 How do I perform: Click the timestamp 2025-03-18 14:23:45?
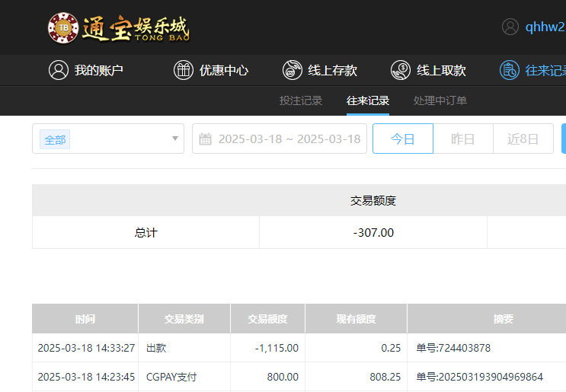click(86, 377)
